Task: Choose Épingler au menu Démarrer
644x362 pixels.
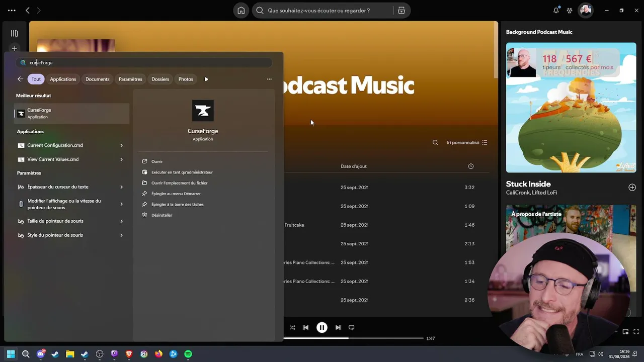Action: point(176,194)
